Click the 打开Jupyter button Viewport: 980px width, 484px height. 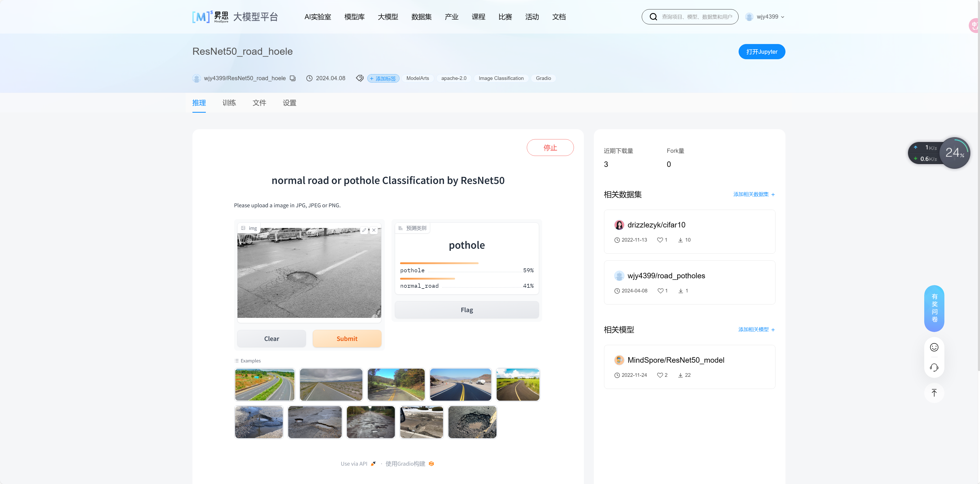point(761,52)
